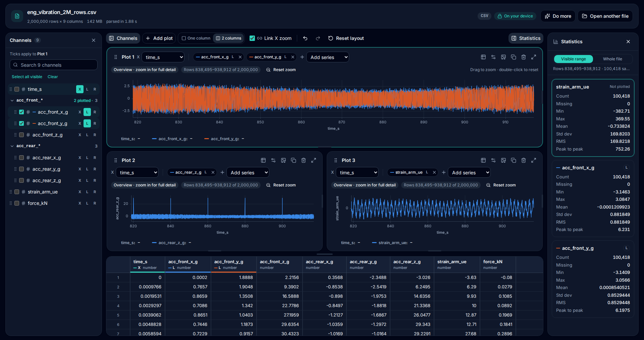
Task: Collapse the acc_front_* channel group
Action: tap(12, 100)
